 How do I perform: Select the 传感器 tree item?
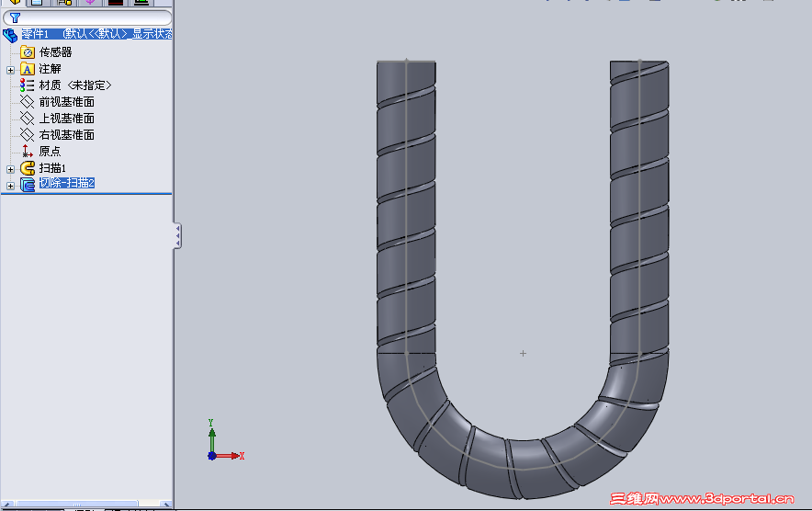[55, 51]
